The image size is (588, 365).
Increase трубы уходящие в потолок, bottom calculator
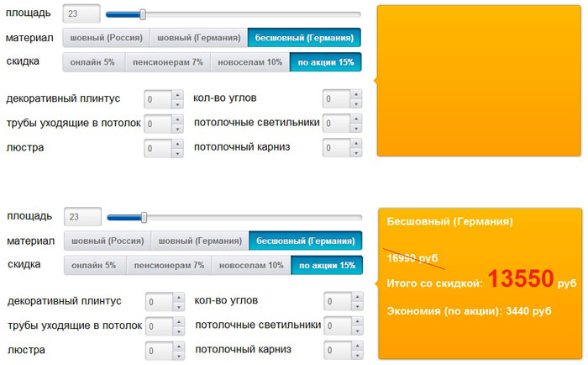[178, 321]
